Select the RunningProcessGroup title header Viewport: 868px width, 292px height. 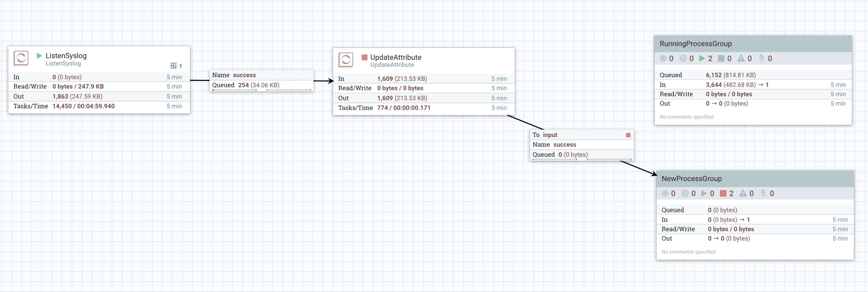coord(753,44)
